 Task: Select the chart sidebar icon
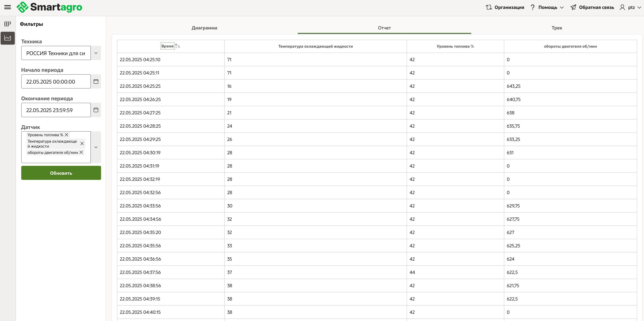click(8, 38)
